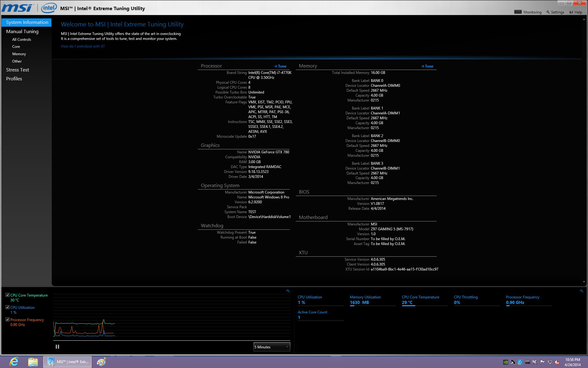Click the Z97 GAMING 5 (MS-7917) model text
The width and height of the screenshot is (588, 368).
(392, 229)
